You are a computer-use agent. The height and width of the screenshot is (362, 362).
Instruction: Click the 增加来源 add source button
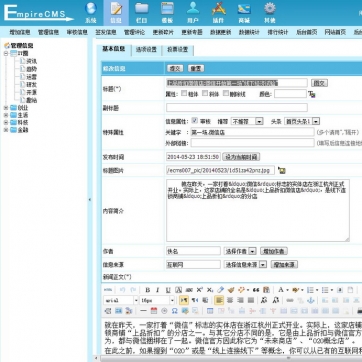284,265
